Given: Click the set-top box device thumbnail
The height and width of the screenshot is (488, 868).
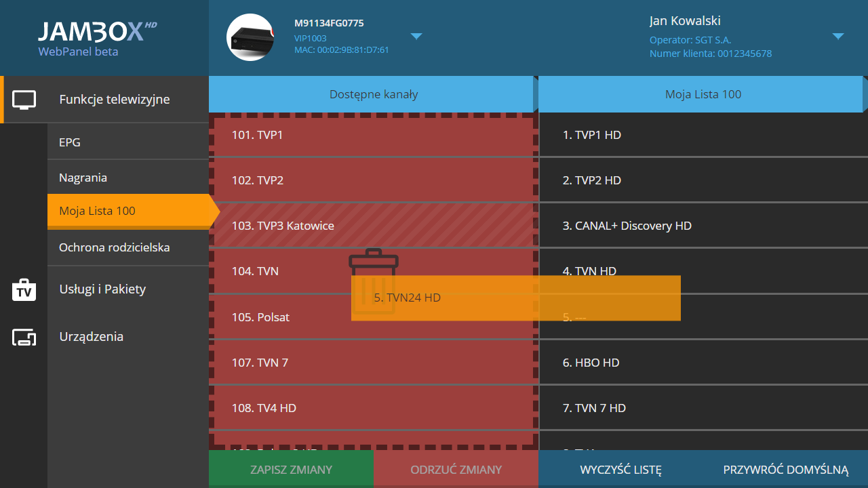Looking at the screenshot, I should [x=250, y=37].
